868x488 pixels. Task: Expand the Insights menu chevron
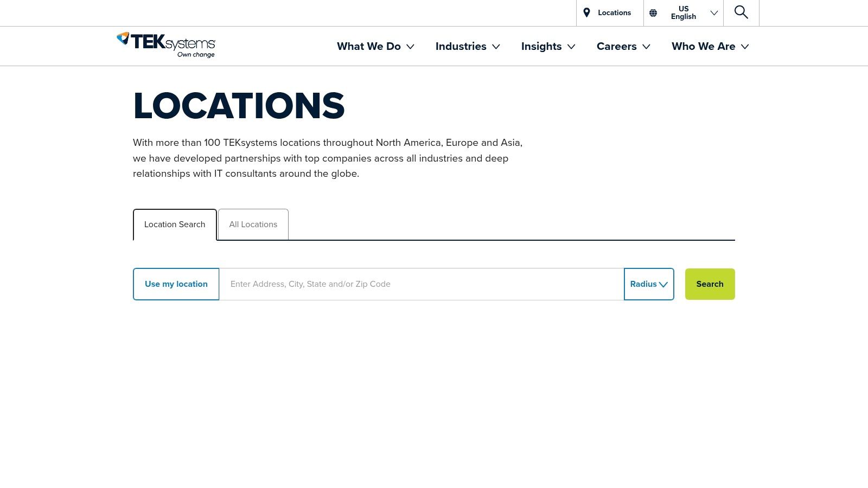click(x=571, y=47)
